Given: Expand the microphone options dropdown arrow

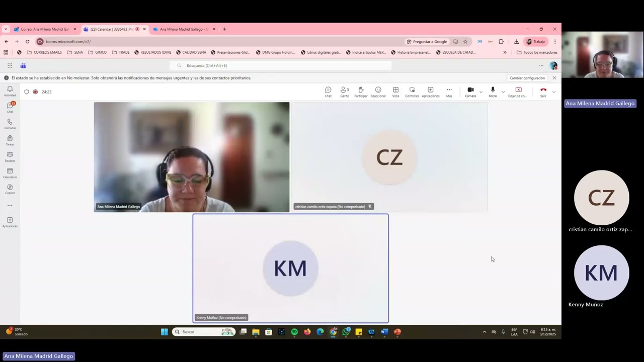Looking at the screenshot, I should 503,92.
